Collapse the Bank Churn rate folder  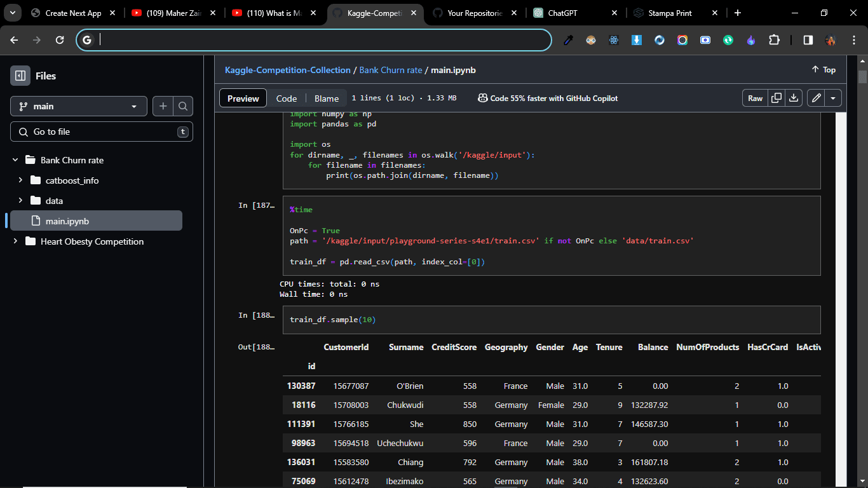pyautogui.click(x=15, y=160)
